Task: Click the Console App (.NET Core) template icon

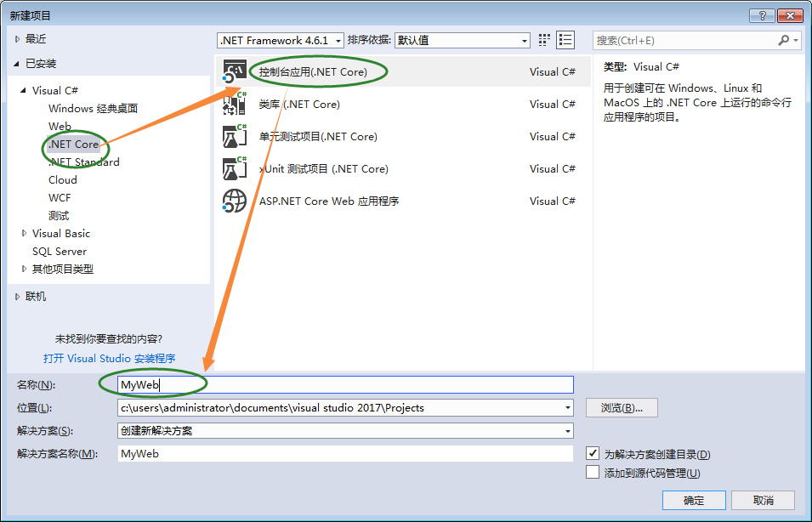Action: 235,71
